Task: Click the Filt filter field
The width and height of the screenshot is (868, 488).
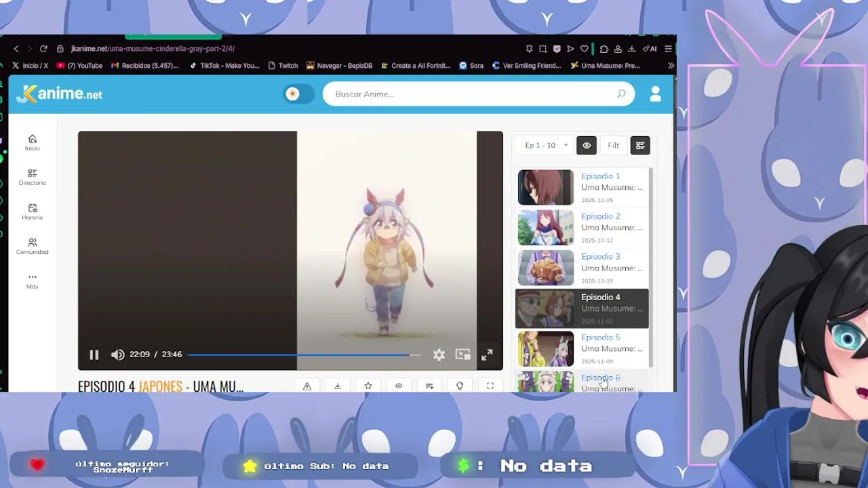Action: pos(614,145)
